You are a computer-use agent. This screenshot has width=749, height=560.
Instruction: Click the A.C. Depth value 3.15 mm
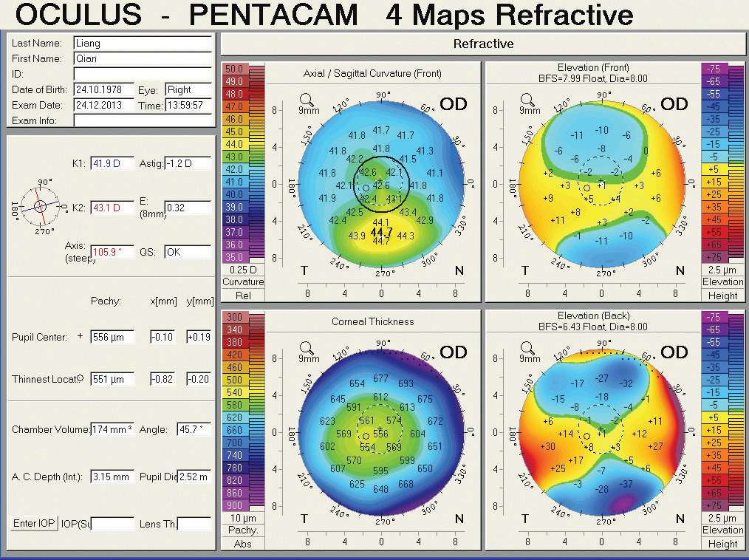coord(112,477)
